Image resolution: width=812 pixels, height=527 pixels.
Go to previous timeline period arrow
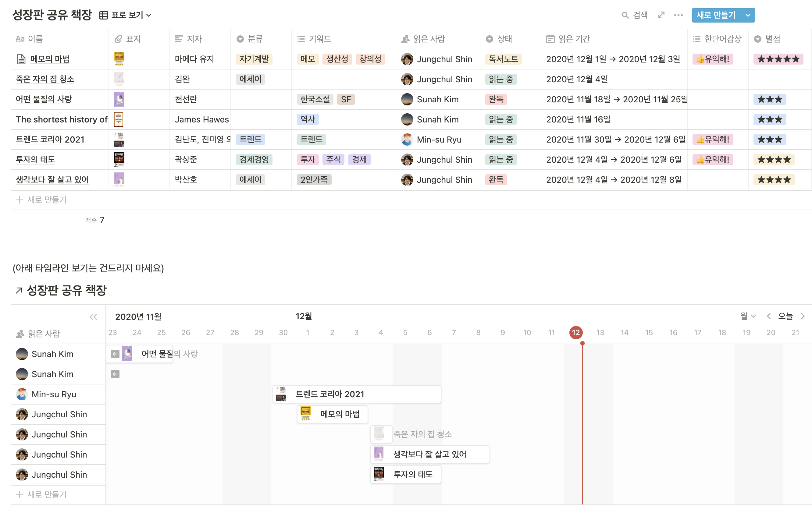coord(768,316)
